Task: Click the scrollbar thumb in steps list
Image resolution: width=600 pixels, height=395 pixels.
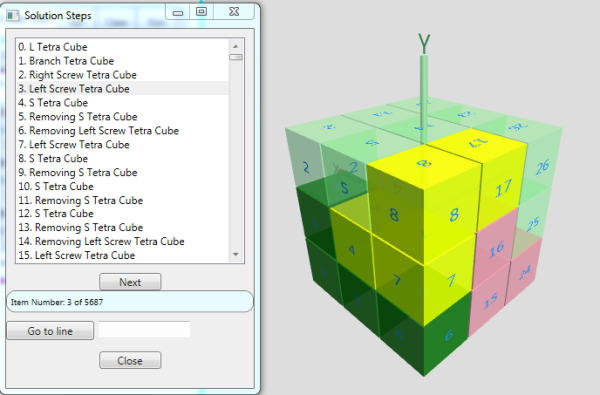Action: coord(236,57)
